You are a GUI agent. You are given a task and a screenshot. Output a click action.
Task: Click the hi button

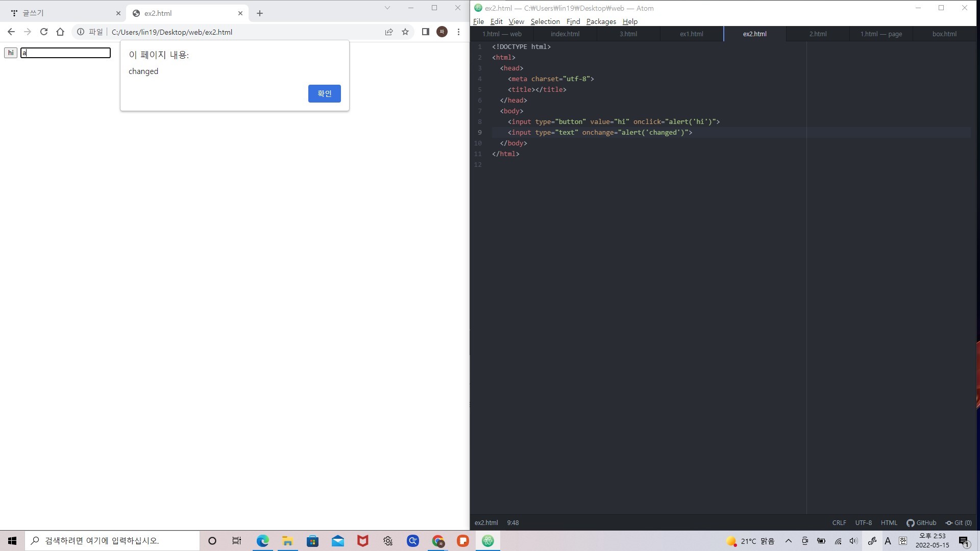[x=11, y=53]
